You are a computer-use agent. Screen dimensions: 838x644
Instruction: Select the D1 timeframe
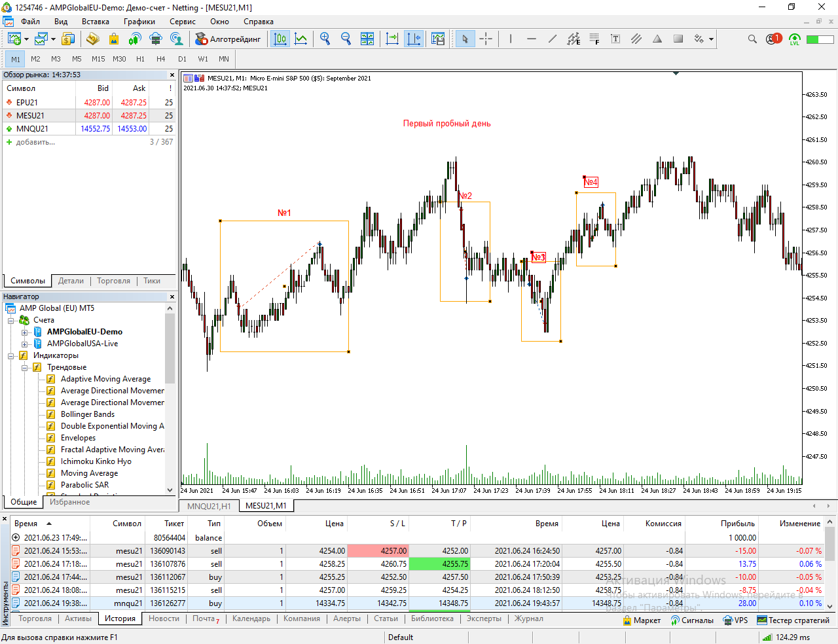[182, 59]
